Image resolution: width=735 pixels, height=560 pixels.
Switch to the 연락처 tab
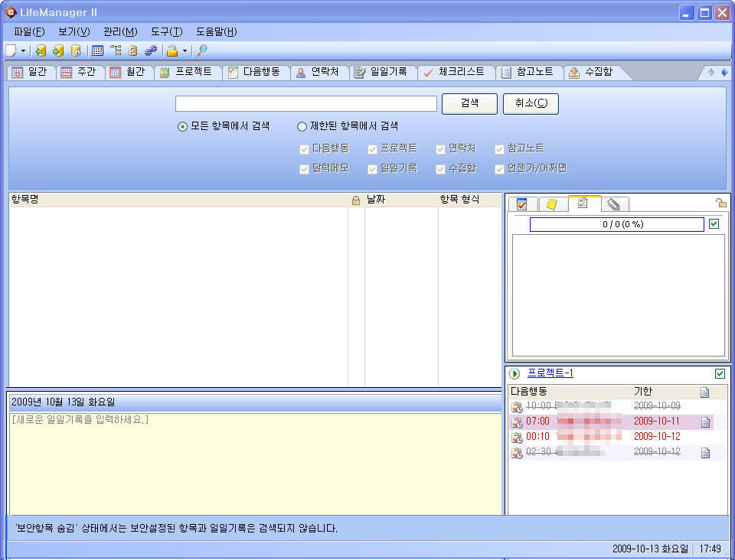(318, 72)
